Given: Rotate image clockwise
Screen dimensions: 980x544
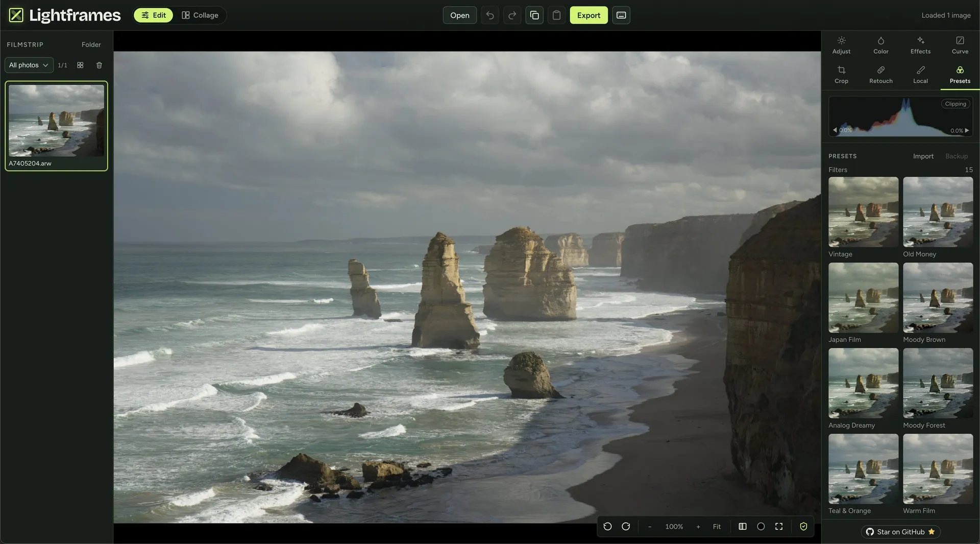Looking at the screenshot, I should (x=626, y=527).
